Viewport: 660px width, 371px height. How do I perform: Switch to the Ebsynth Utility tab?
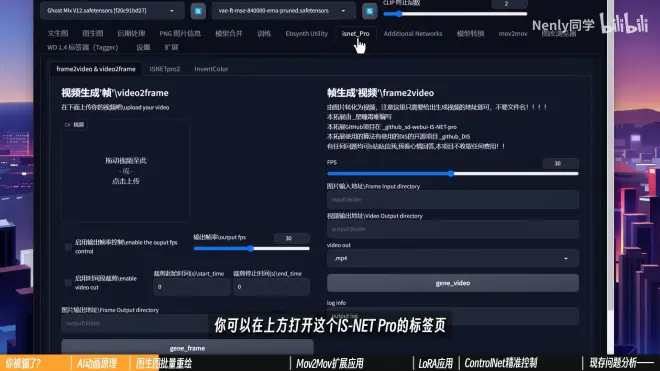tap(306, 34)
